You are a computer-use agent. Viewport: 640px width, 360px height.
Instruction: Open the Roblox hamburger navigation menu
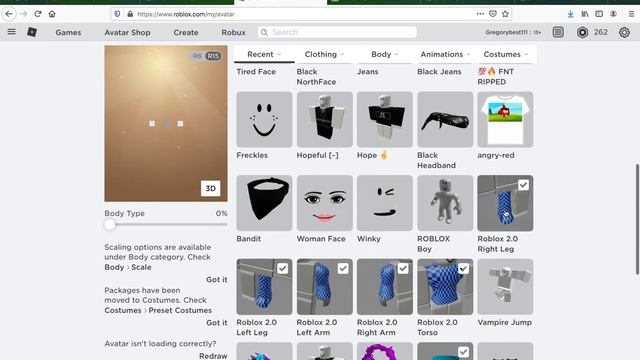click(11, 32)
